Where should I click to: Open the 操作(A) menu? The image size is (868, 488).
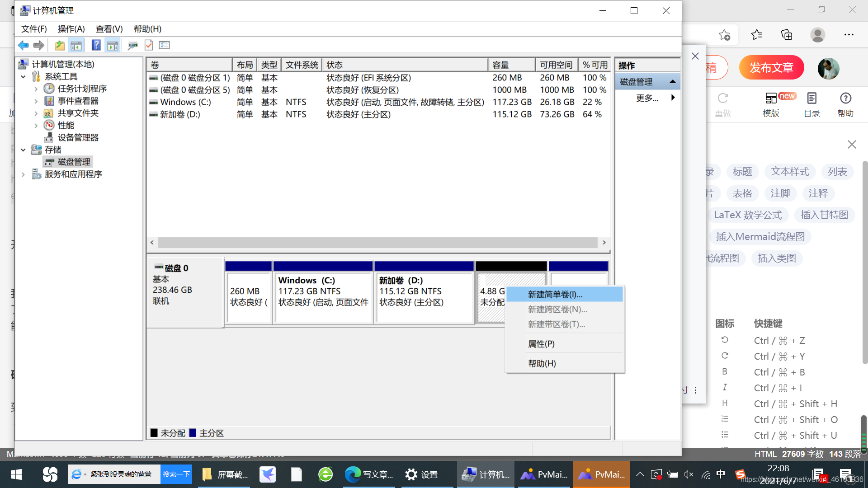point(71,29)
